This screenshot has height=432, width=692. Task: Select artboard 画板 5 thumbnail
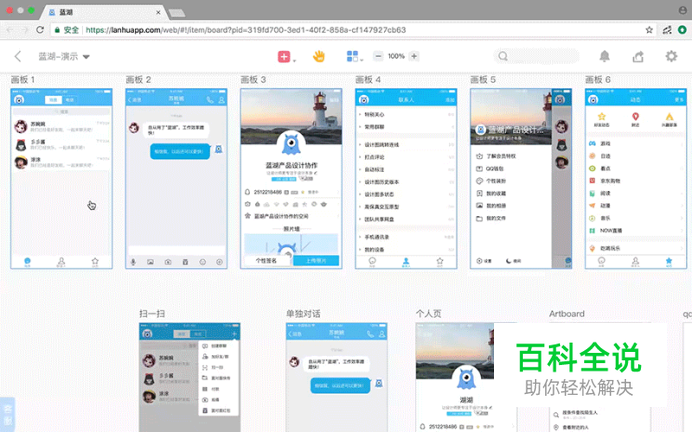[x=521, y=178]
